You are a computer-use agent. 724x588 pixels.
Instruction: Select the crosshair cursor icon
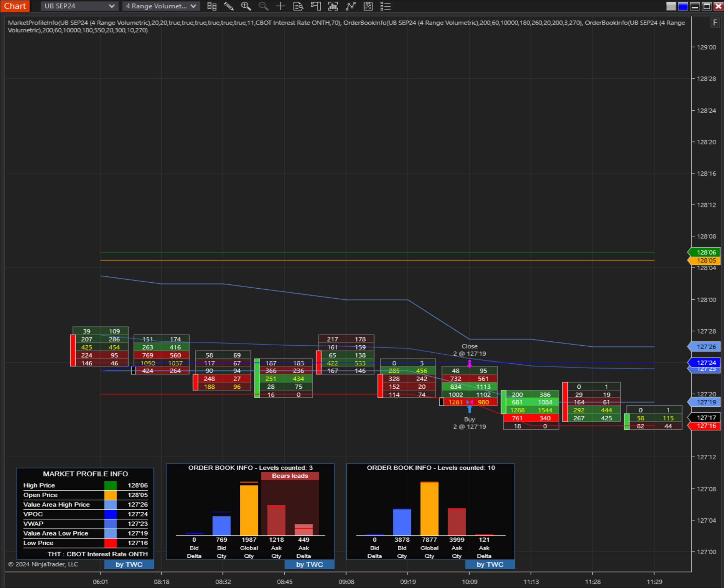tap(281, 6)
